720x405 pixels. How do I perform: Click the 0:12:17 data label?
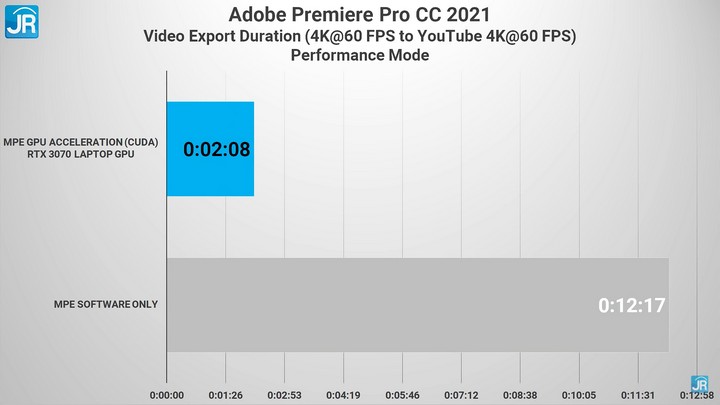pos(632,304)
